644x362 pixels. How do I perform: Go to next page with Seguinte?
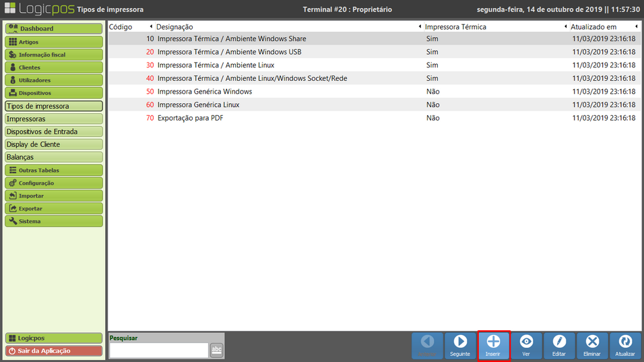click(x=460, y=345)
